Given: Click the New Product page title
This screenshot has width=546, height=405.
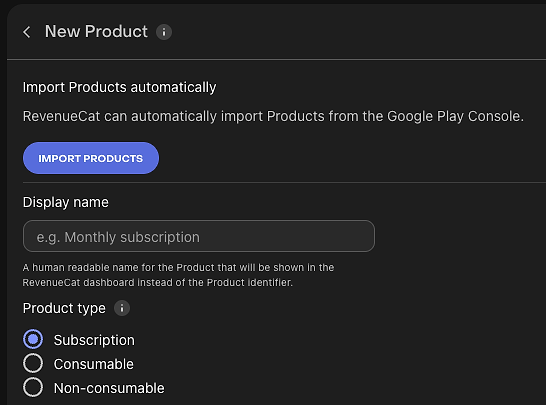Looking at the screenshot, I should pos(96,31).
